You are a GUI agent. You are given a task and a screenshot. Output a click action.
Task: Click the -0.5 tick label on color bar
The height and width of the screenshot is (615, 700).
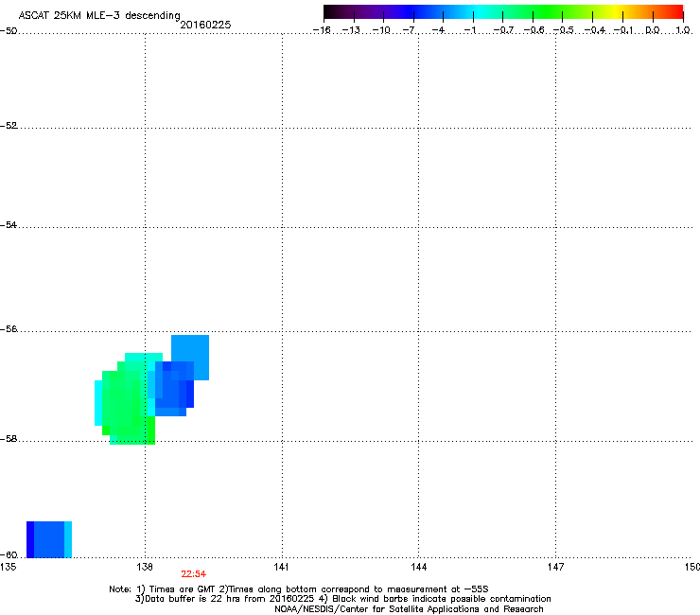pos(563,30)
